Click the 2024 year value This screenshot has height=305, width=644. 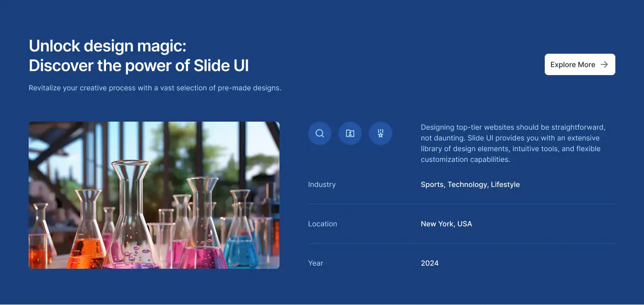429,263
